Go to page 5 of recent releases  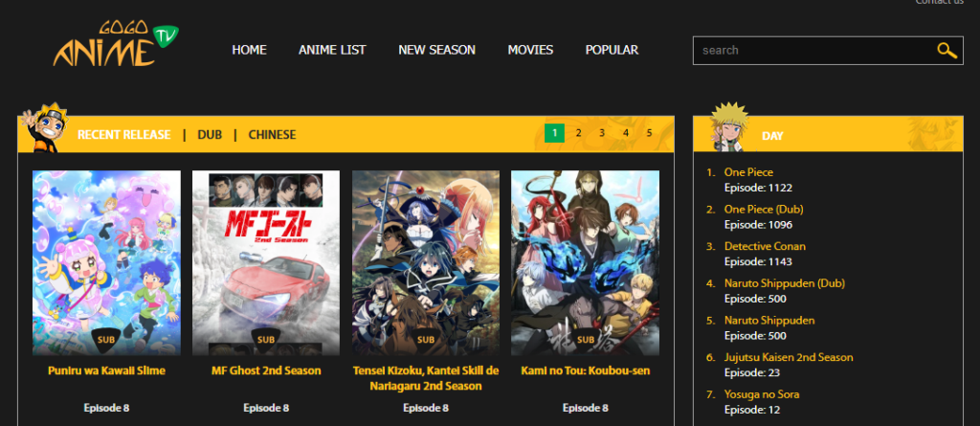click(x=650, y=133)
